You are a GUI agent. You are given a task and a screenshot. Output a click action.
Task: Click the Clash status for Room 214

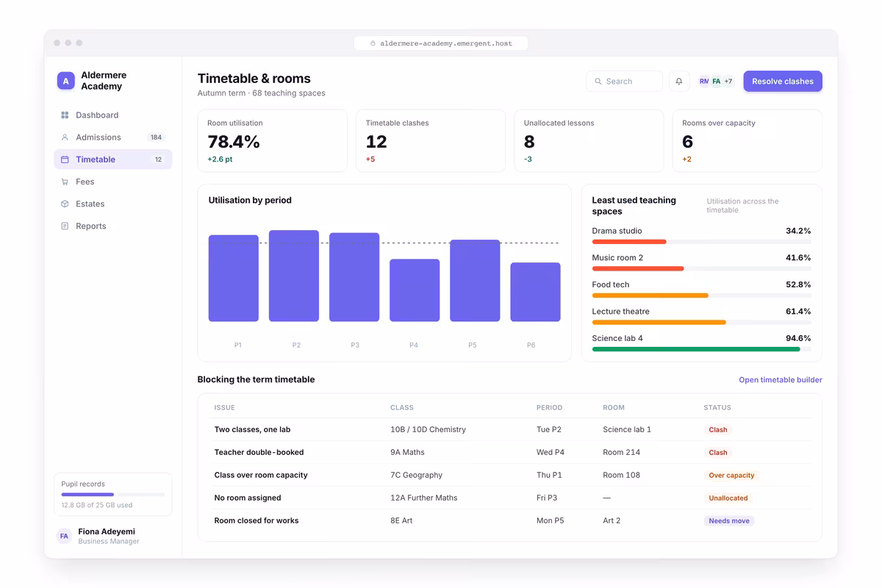point(718,453)
